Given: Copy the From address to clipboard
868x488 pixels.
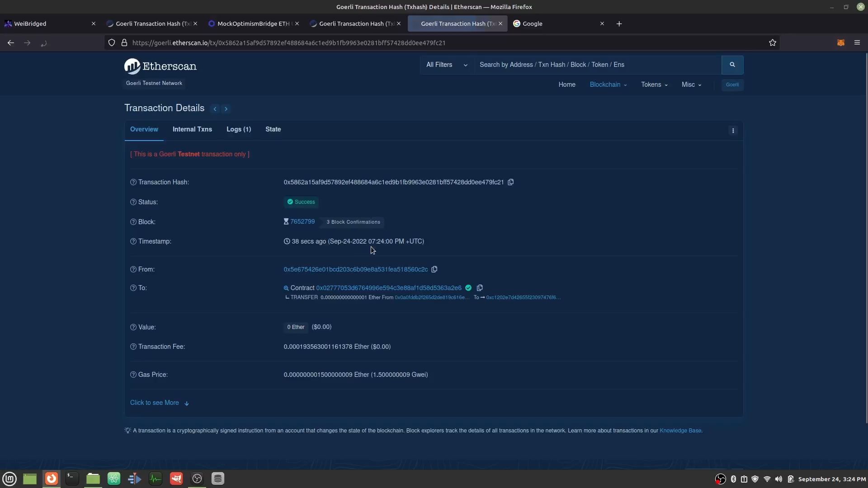Looking at the screenshot, I should [x=434, y=269].
